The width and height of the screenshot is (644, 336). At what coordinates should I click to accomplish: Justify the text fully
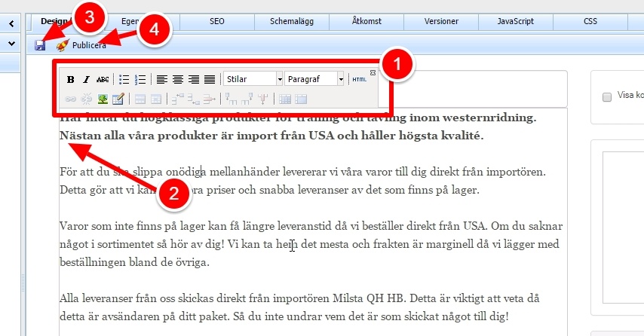click(x=210, y=79)
